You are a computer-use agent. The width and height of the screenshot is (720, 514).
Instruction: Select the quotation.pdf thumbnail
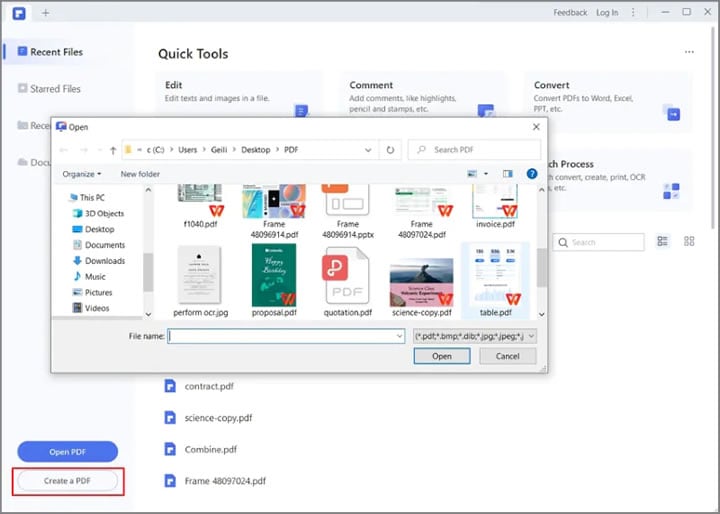coord(347,281)
